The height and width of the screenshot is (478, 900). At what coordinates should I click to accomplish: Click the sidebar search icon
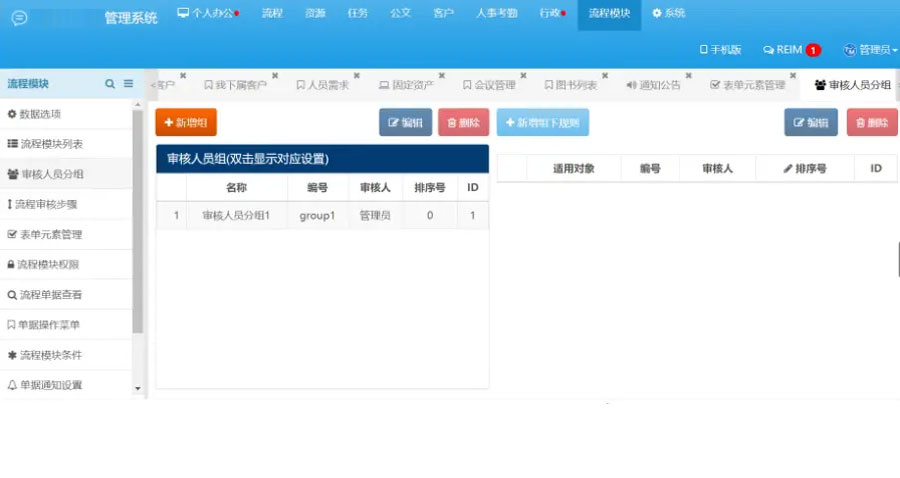110,84
